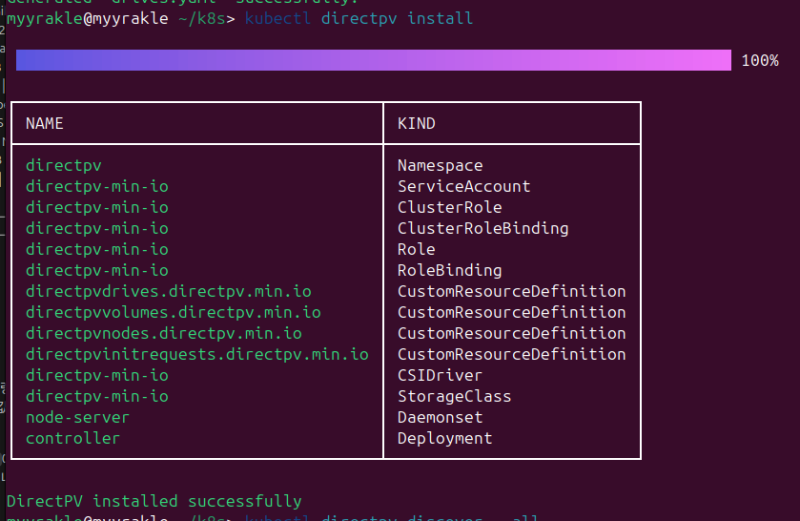Image resolution: width=800 pixels, height=521 pixels.
Task: Select the directpvdrives.directpv.min.io entry
Action: 168,292
